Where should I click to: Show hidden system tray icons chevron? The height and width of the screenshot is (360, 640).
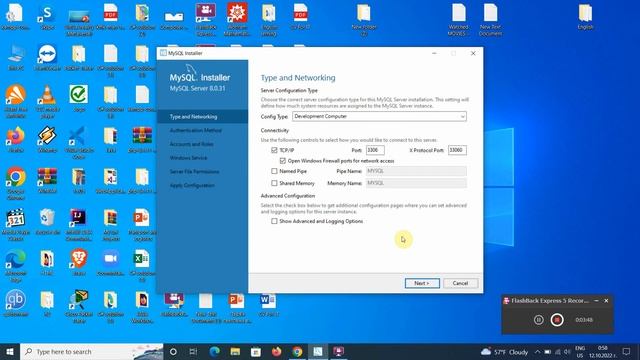(537, 351)
